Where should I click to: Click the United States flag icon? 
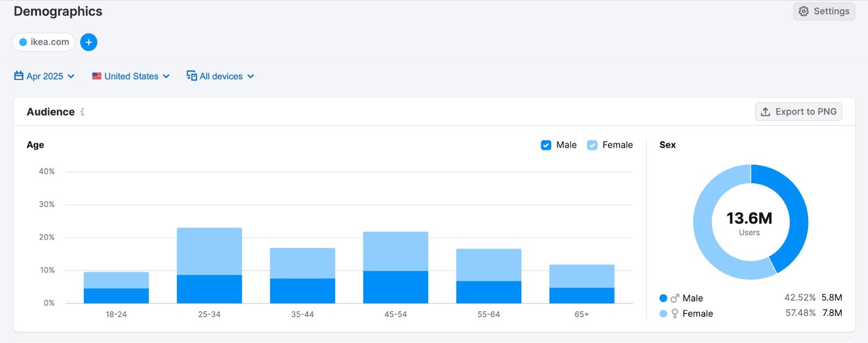tap(97, 76)
